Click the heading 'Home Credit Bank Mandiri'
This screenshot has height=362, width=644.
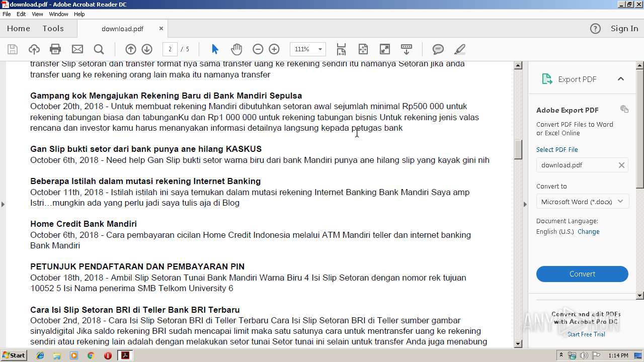pos(84,224)
